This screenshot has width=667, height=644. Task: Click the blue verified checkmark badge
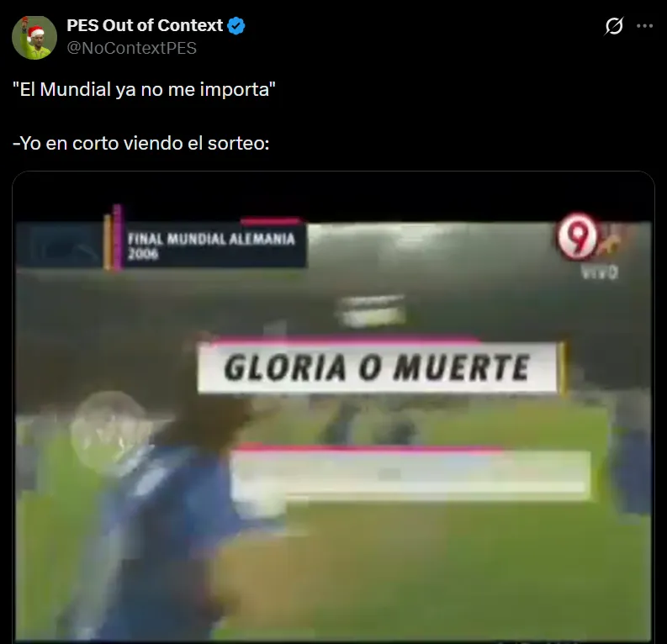[x=236, y=25]
